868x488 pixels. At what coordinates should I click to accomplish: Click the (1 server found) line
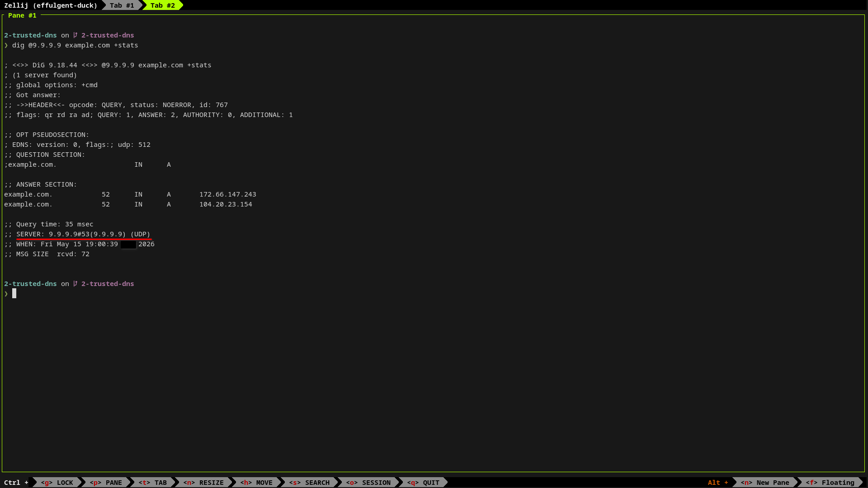click(41, 75)
